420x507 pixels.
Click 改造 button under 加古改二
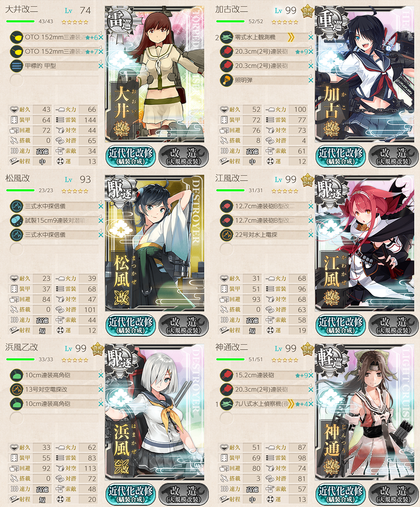coord(393,156)
